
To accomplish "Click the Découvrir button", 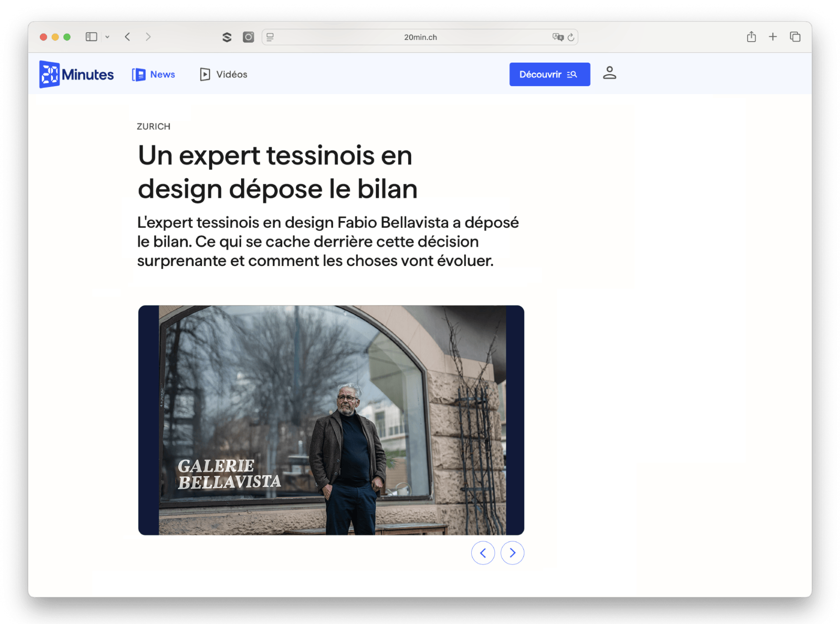I will click(x=549, y=74).
